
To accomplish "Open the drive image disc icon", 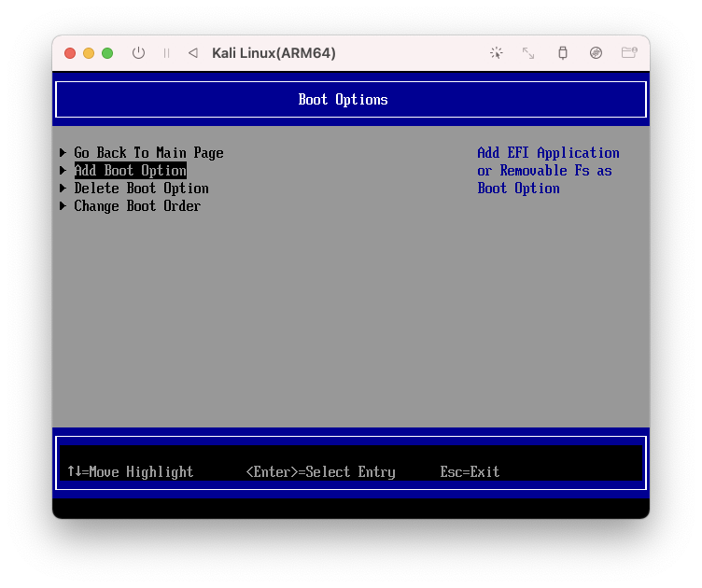I will point(596,53).
